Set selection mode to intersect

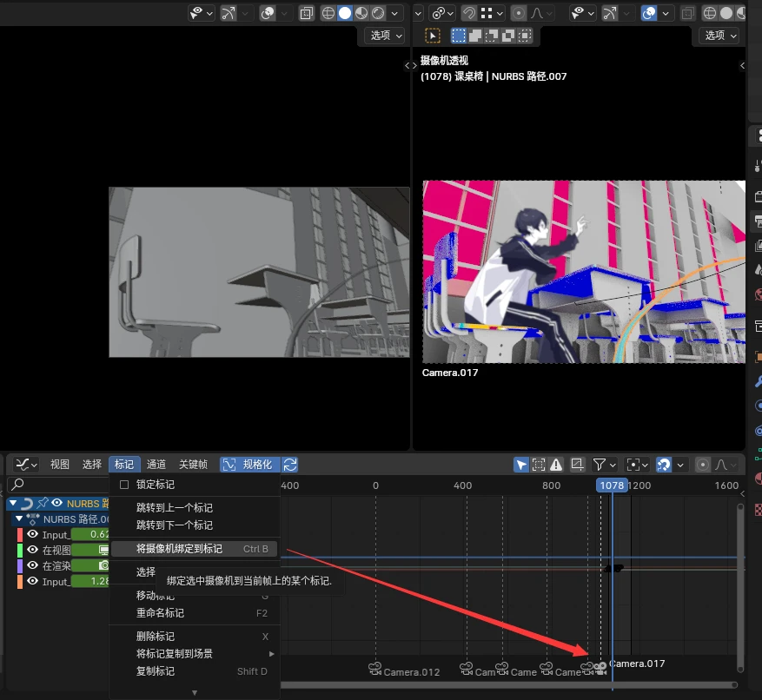[x=524, y=36]
